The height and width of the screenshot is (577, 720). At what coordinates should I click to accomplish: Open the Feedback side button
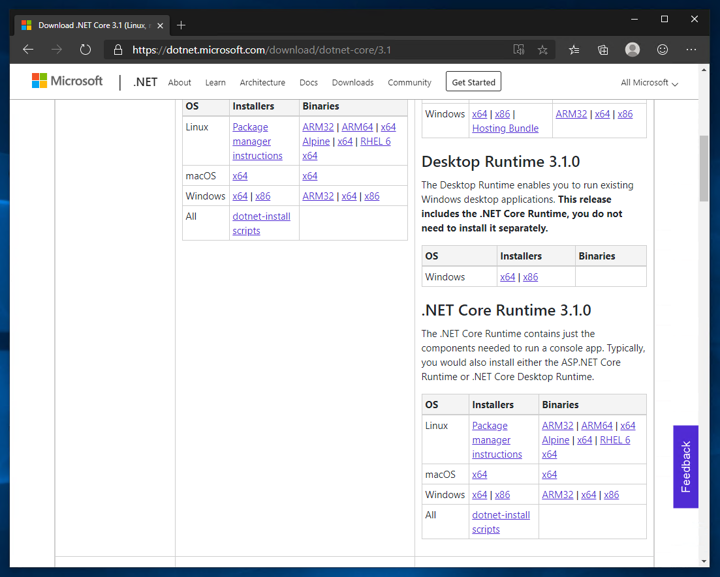[686, 466]
